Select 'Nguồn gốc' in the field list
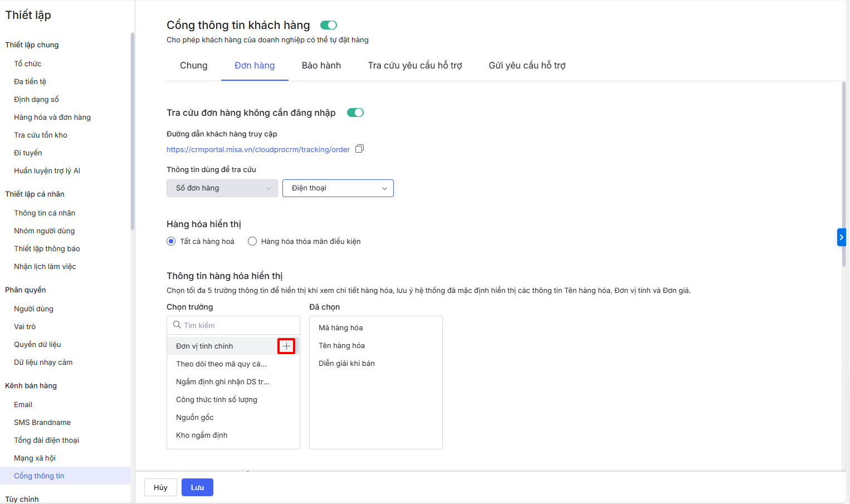The height and width of the screenshot is (504, 850). (x=195, y=417)
